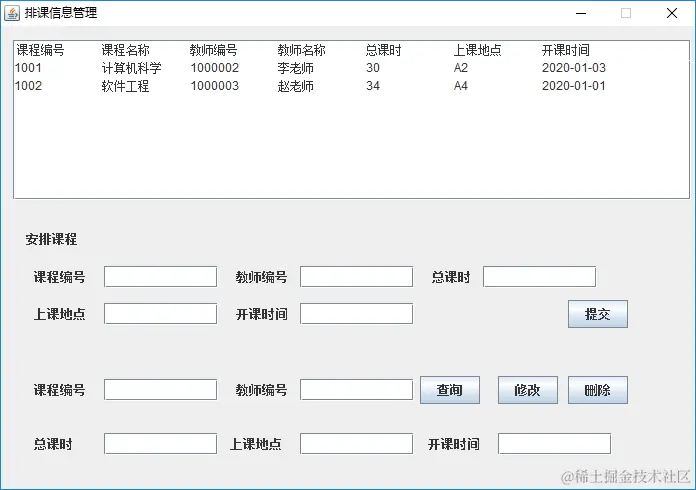
Task: Click teacher name 李老师
Action: coord(296,68)
